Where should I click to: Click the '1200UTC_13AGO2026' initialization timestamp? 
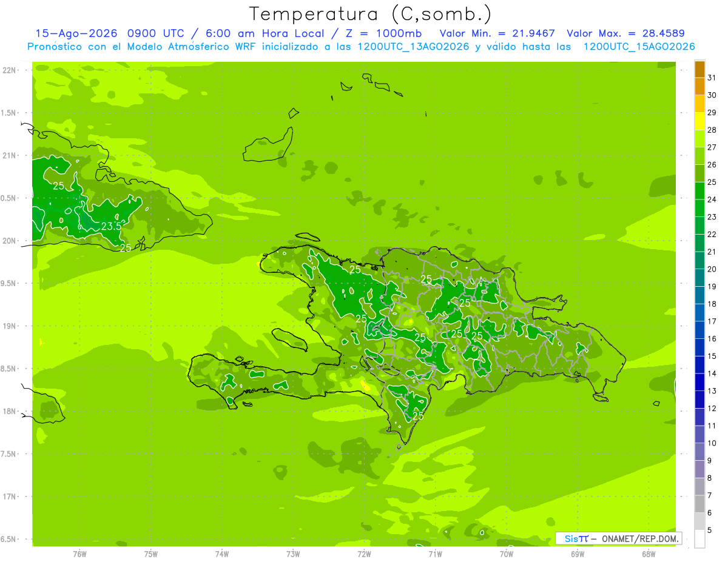pos(414,47)
